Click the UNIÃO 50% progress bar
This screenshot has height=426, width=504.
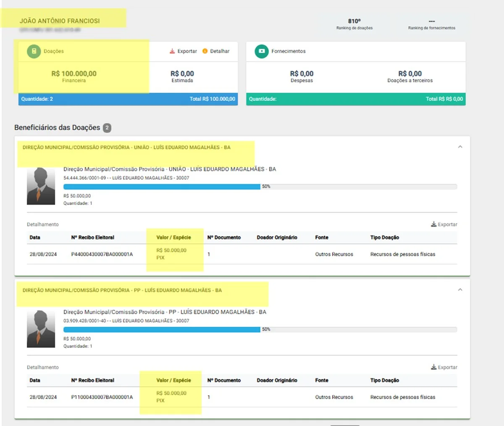coord(260,187)
